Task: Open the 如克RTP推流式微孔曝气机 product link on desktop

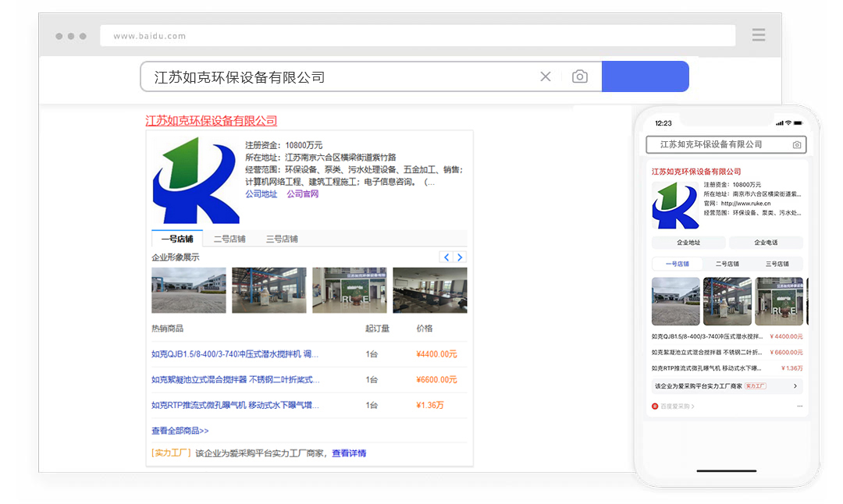Action: (x=235, y=405)
